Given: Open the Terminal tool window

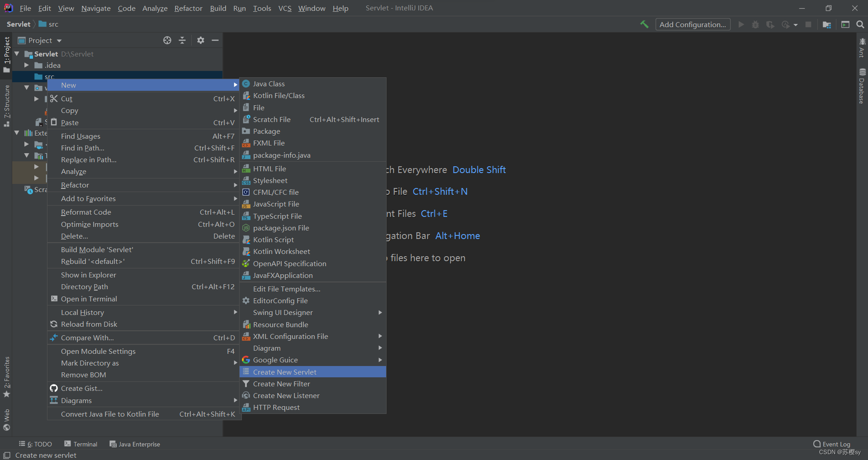Looking at the screenshot, I should point(81,444).
